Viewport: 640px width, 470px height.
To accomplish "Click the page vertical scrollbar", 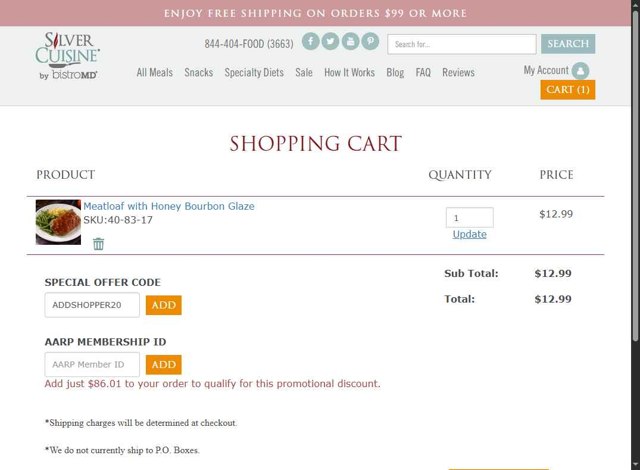I will coord(635,175).
